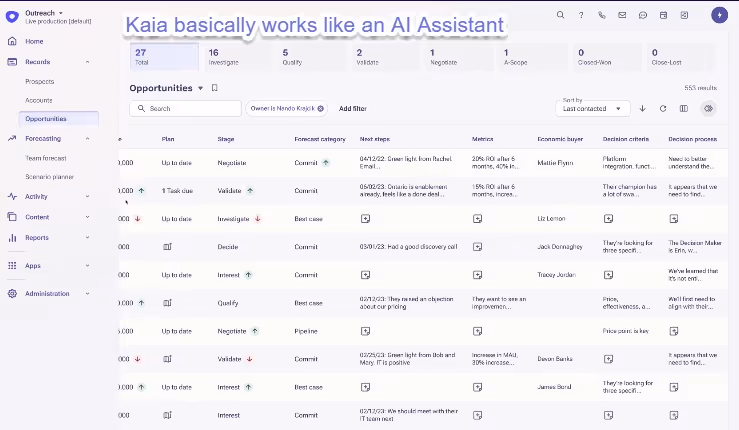Add metrics in Liz Lemon row

coord(477,219)
